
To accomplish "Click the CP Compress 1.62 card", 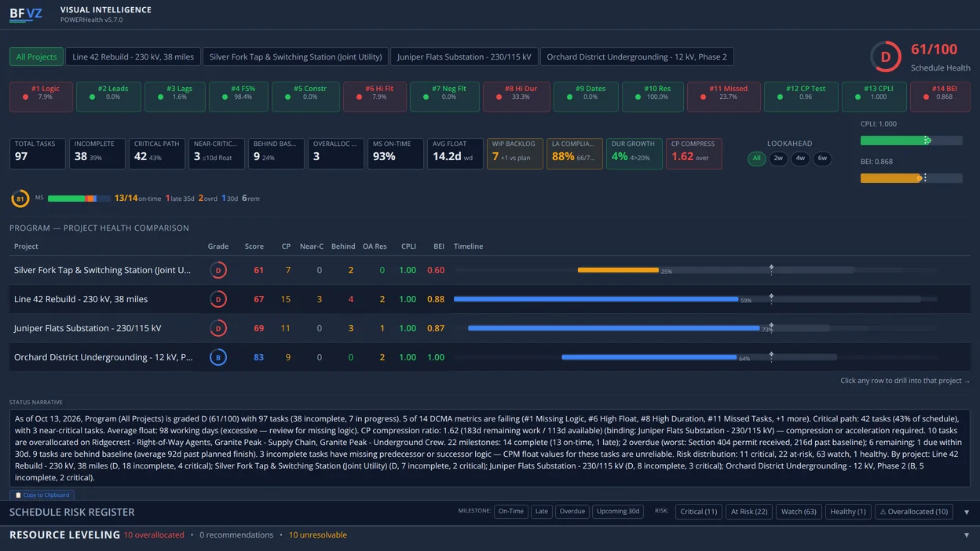I will pos(693,154).
